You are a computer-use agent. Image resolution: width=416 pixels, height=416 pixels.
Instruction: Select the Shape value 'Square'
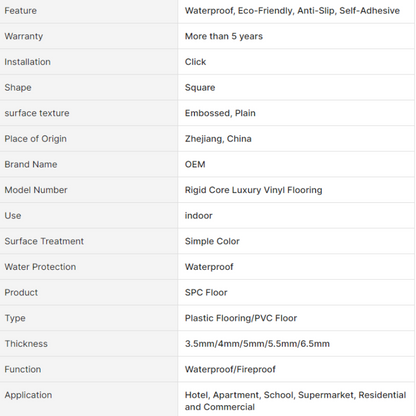(x=200, y=88)
